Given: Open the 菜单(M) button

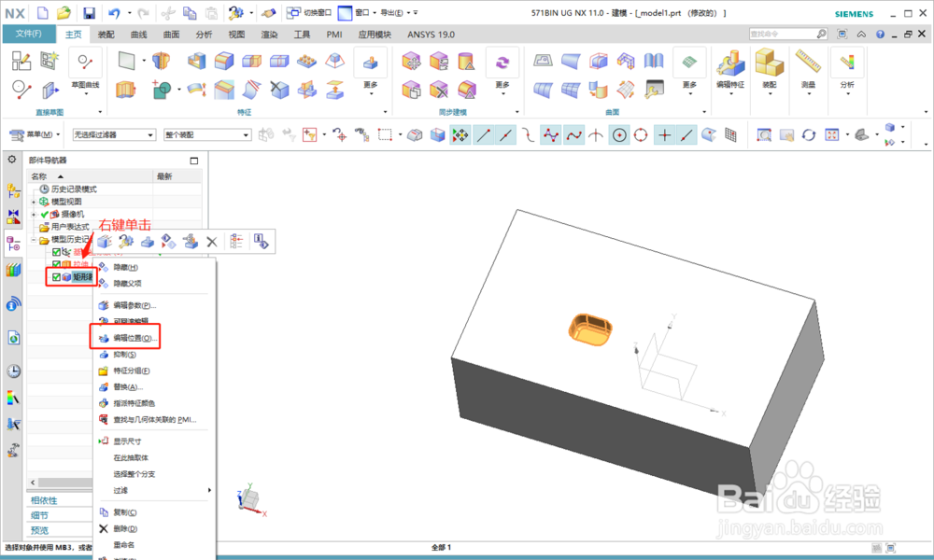Looking at the screenshot, I should 35,135.
